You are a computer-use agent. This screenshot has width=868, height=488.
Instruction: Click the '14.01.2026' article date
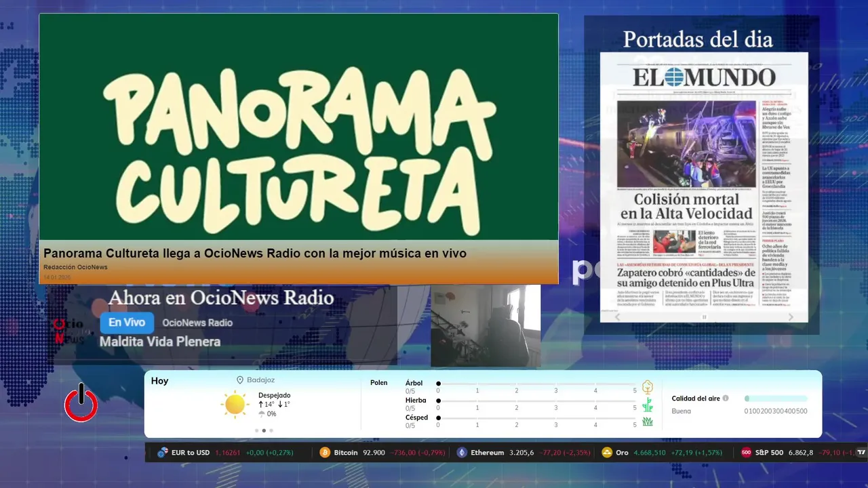tap(57, 278)
